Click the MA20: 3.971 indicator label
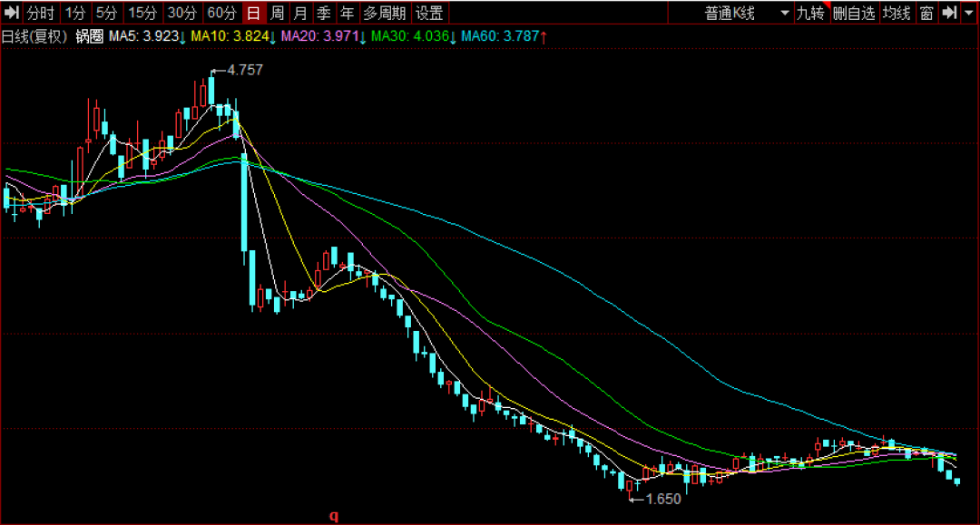The image size is (980, 525). [x=324, y=36]
